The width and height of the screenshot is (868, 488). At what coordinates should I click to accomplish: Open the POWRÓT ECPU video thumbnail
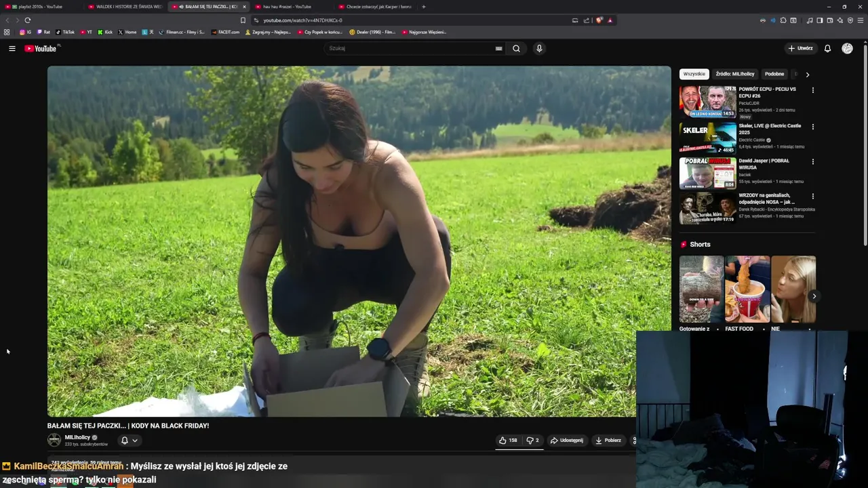click(x=707, y=102)
